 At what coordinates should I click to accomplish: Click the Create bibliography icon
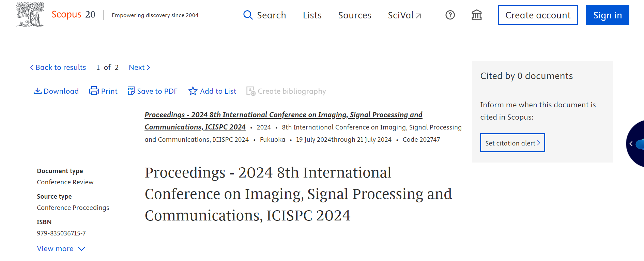click(x=251, y=91)
